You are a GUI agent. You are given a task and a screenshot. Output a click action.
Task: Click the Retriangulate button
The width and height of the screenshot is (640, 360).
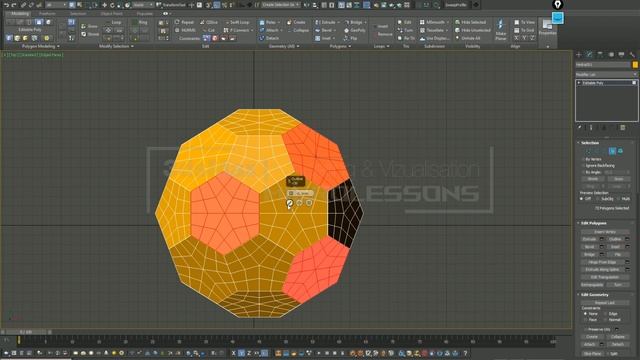pyautogui.click(x=592, y=284)
